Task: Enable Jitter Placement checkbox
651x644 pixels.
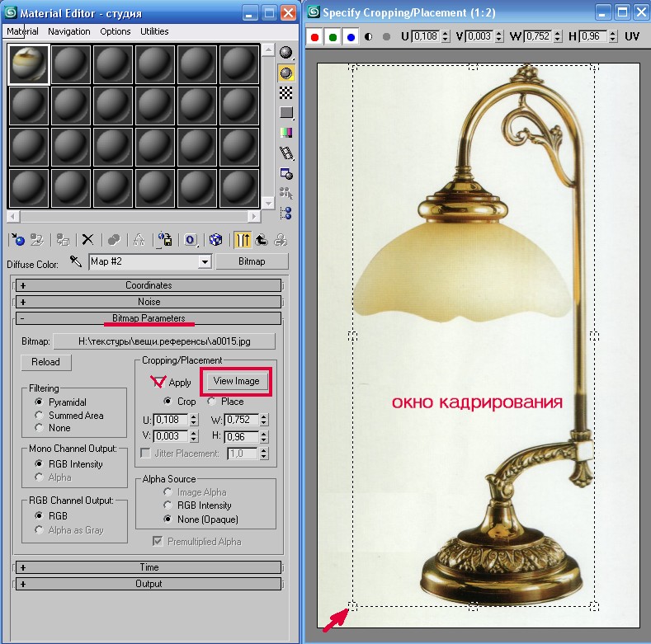Action: [145, 453]
